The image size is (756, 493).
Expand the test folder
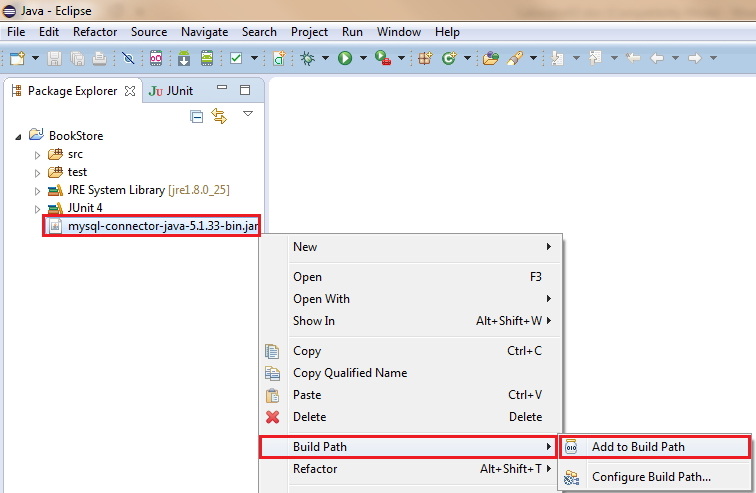pyautogui.click(x=37, y=173)
